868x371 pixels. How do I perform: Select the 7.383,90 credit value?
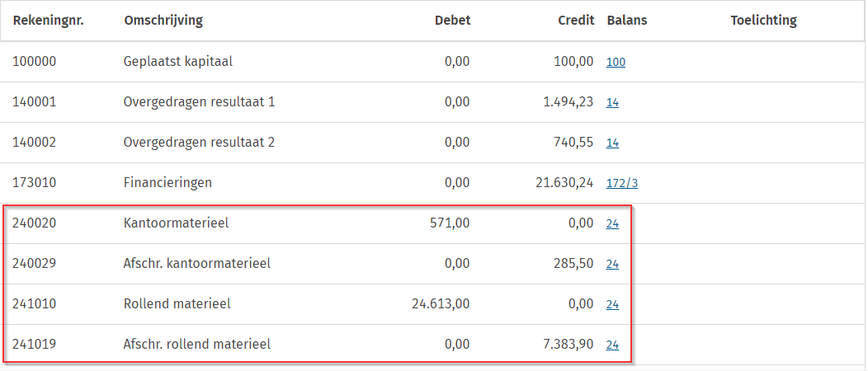tap(568, 345)
